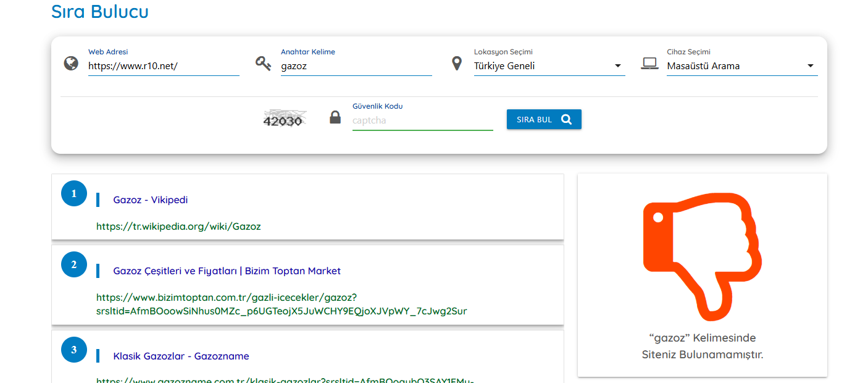Viewport: 868px width, 383px height.
Task: Click the padlock icon beside Güvenlik Kodu
Action: (x=335, y=117)
